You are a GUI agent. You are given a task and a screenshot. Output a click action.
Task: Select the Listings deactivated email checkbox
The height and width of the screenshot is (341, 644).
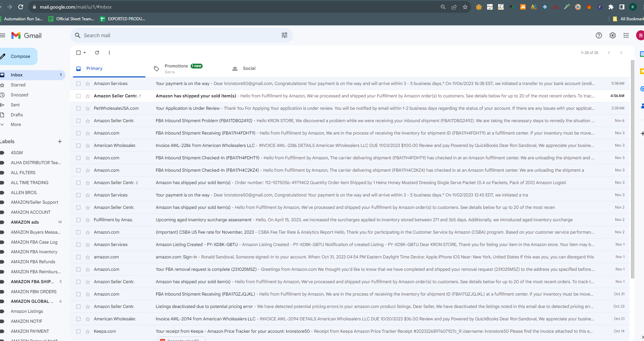[x=78, y=307]
